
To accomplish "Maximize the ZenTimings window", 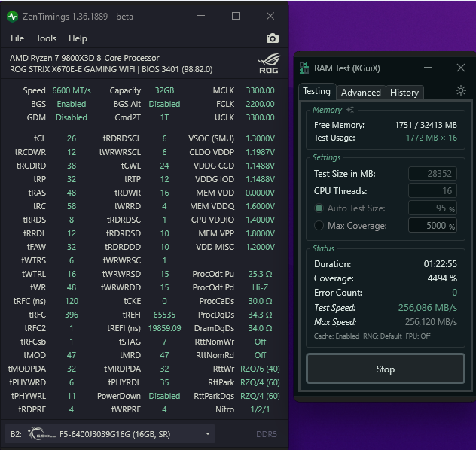I will point(236,16).
